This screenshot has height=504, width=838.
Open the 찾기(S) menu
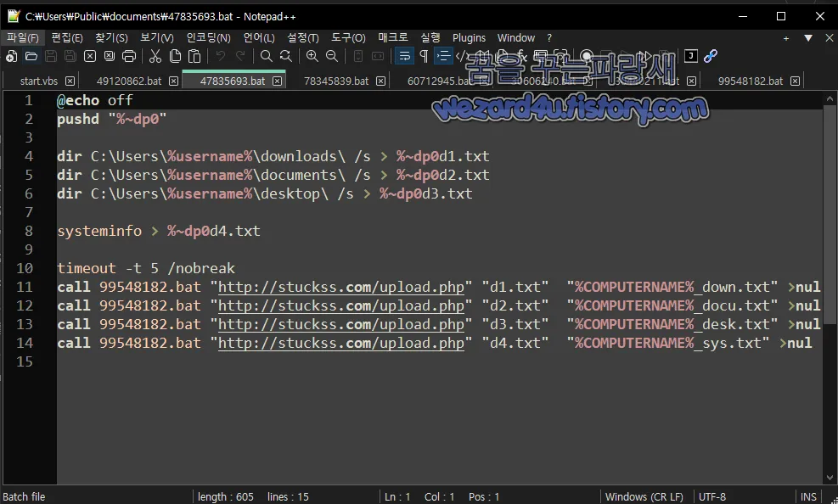111,38
